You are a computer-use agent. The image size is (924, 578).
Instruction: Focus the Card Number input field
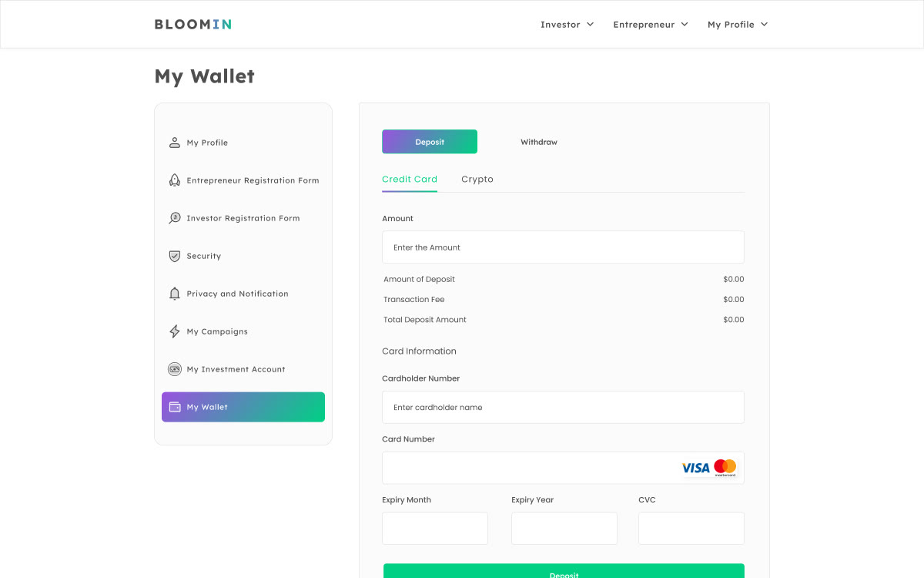tap(563, 468)
